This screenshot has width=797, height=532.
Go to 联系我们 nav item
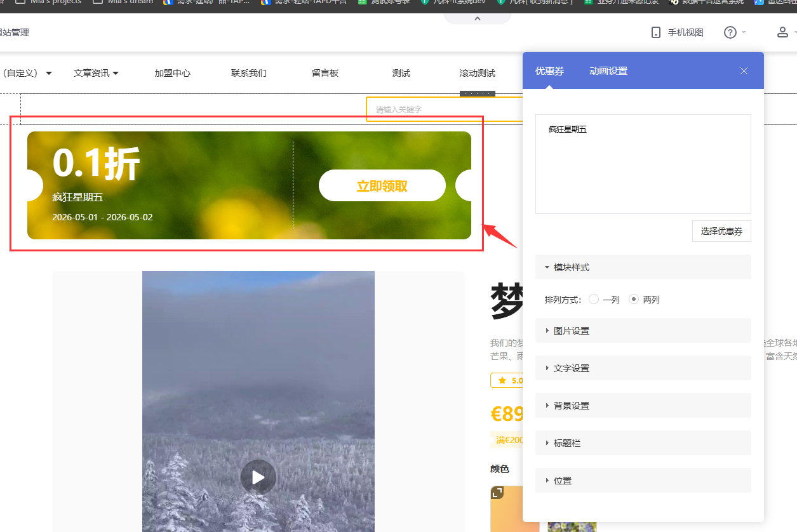(249, 73)
